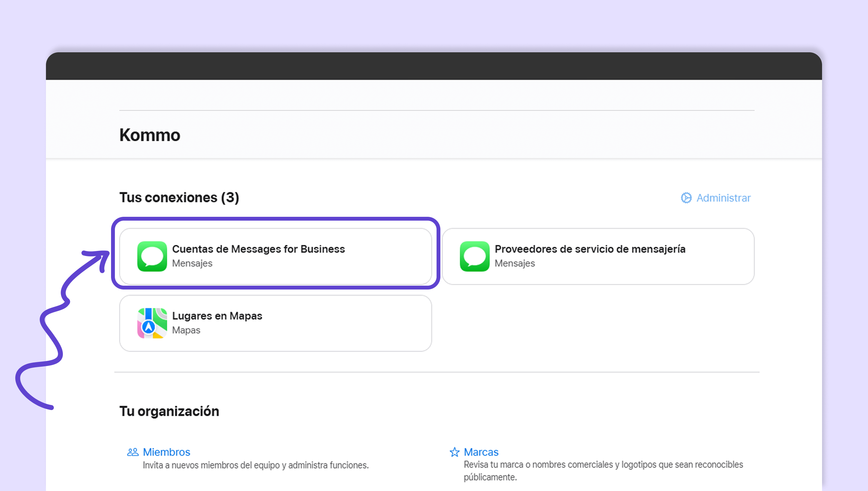This screenshot has width=868, height=491.
Task: Click Mensajes subtitle under Cuentas de Messages
Action: point(192,263)
